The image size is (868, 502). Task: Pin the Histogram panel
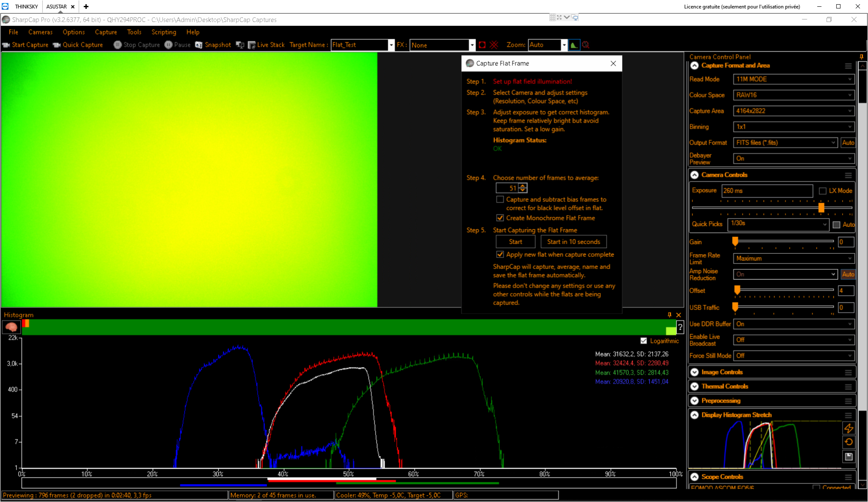pos(670,315)
